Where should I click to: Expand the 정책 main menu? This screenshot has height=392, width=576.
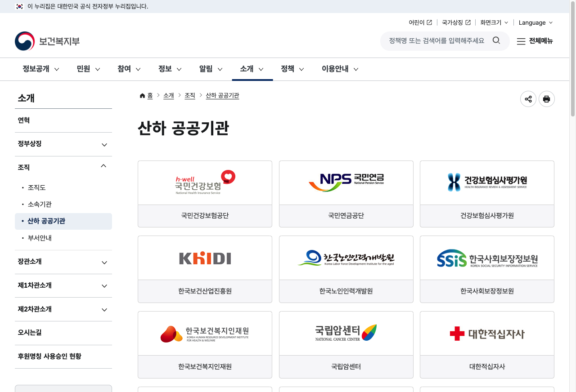[293, 69]
